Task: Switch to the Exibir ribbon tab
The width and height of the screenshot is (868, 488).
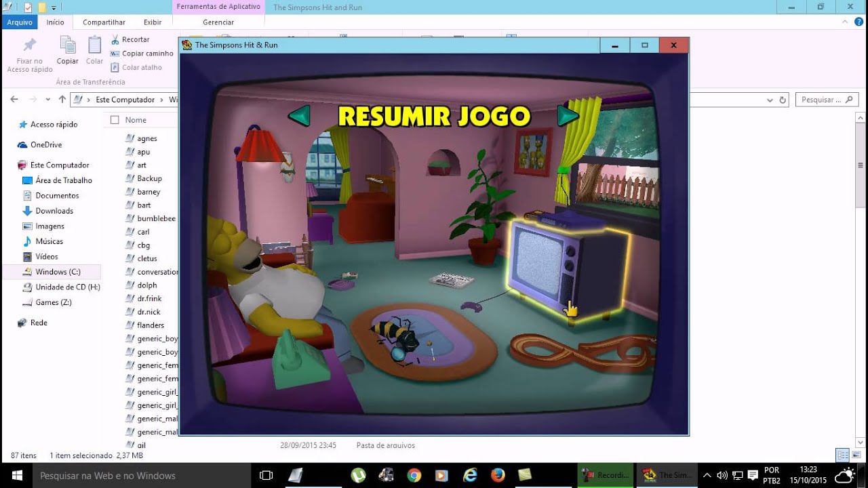Action: tap(153, 22)
